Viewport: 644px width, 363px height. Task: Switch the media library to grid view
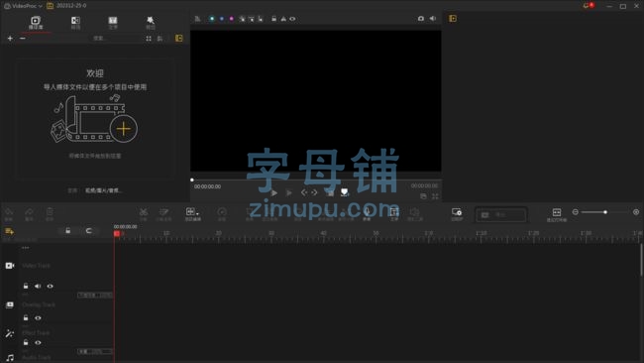149,39
